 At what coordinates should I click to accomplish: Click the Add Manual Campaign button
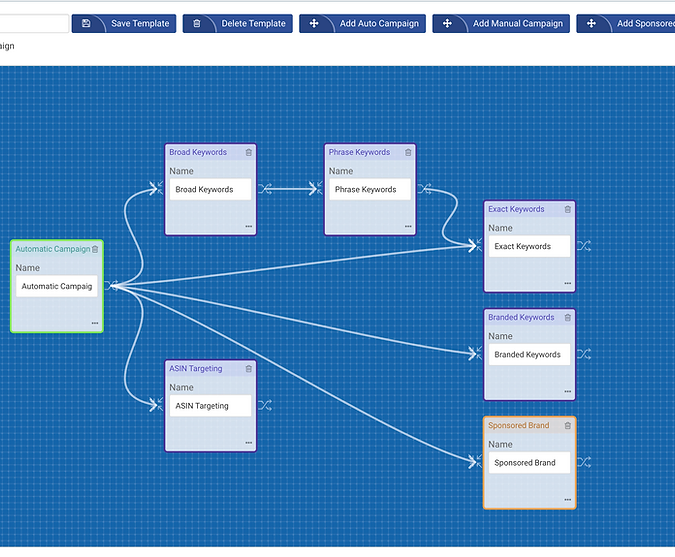click(x=501, y=23)
